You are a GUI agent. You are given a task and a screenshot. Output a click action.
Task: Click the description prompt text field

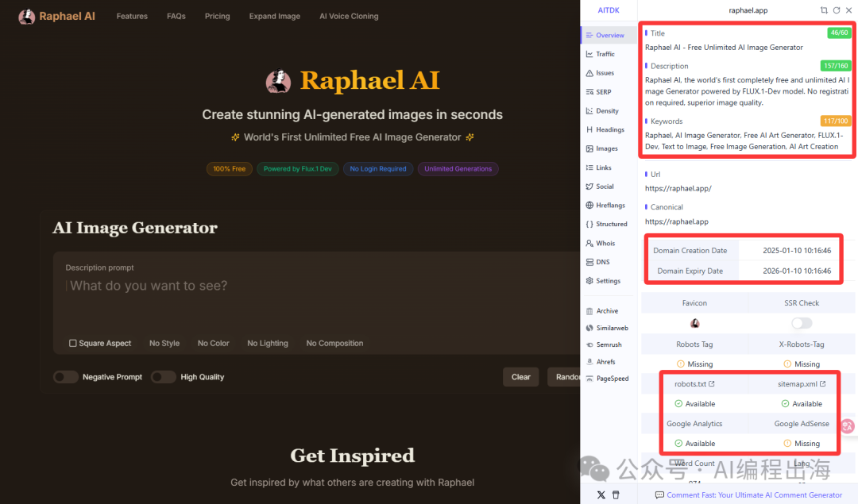(318, 298)
